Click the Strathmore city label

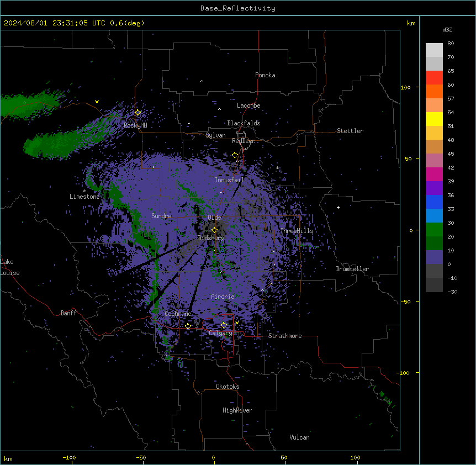(285, 336)
